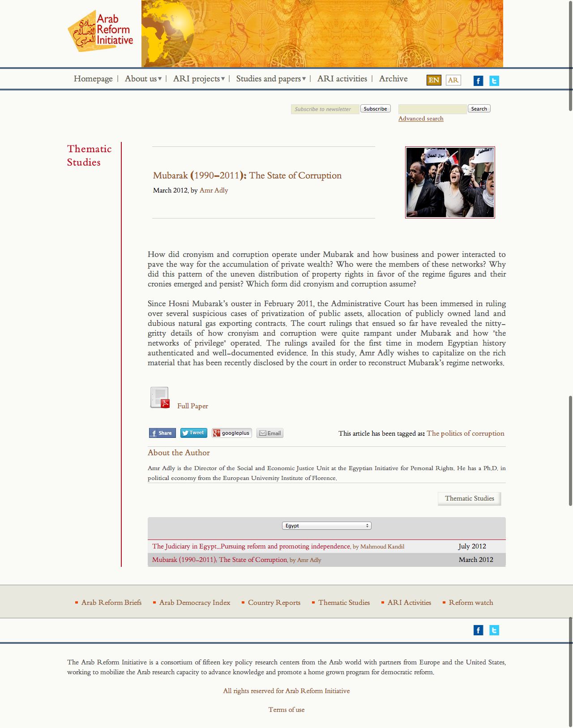Open the Advanced search link

coord(421,119)
